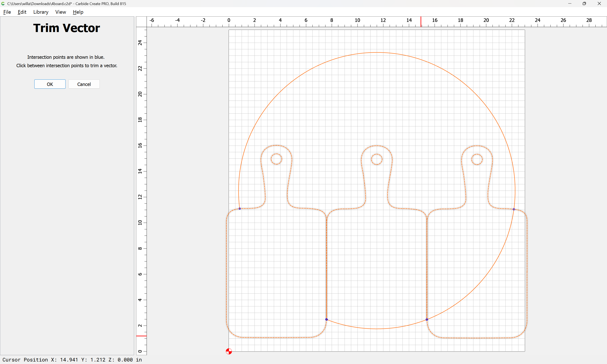607x364 pixels.
Task: Restore down the Carbide Create window
Action: pos(584,4)
